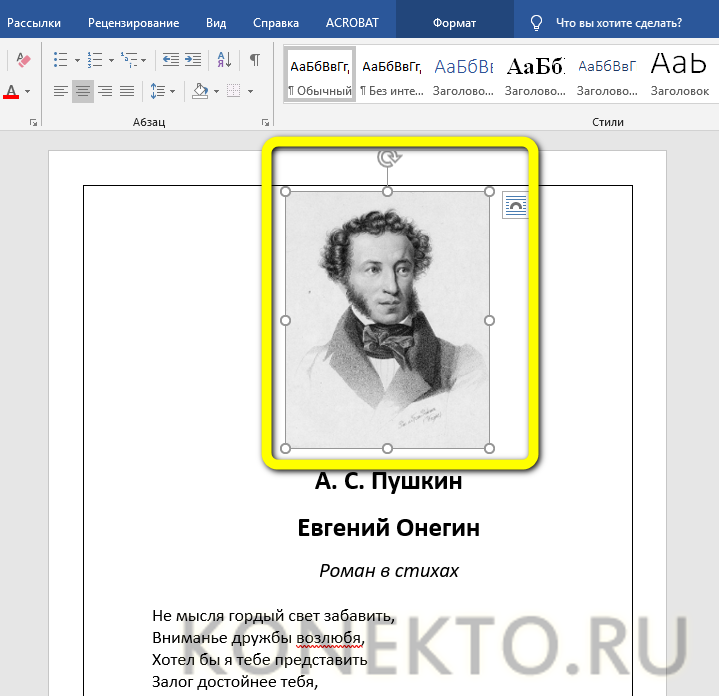Image resolution: width=719 pixels, height=696 pixels.
Task: Apply a multilevel list
Action: pos(129,60)
